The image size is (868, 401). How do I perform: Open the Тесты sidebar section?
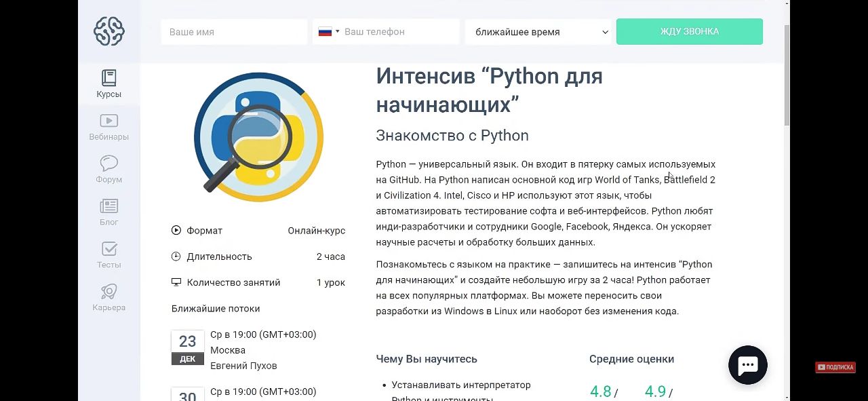click(x=108, y=255)
